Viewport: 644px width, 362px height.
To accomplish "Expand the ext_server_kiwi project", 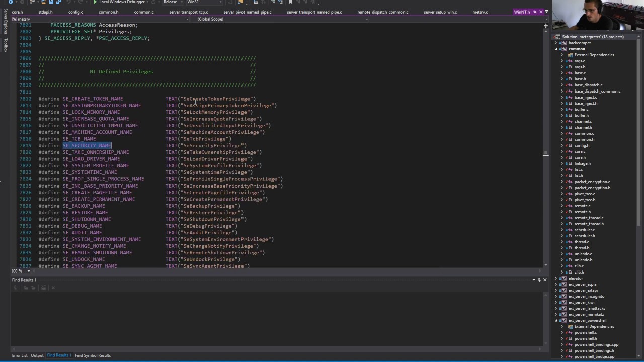I will click(x=556, y=302).
